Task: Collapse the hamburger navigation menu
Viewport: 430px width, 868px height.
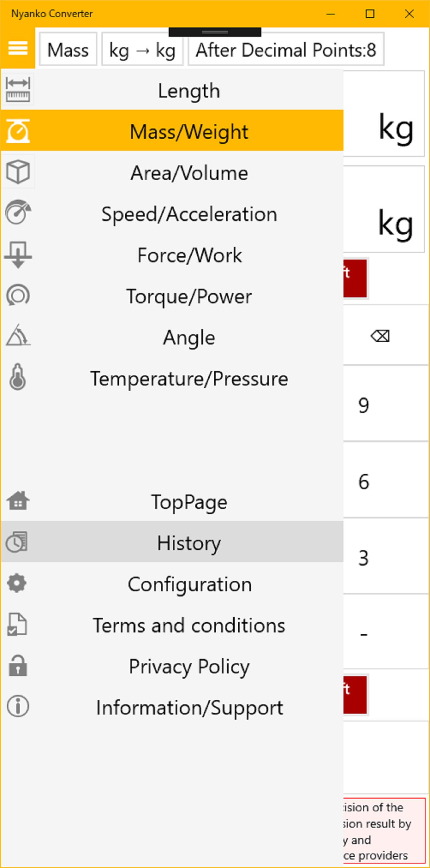Action: coord(18,48)
